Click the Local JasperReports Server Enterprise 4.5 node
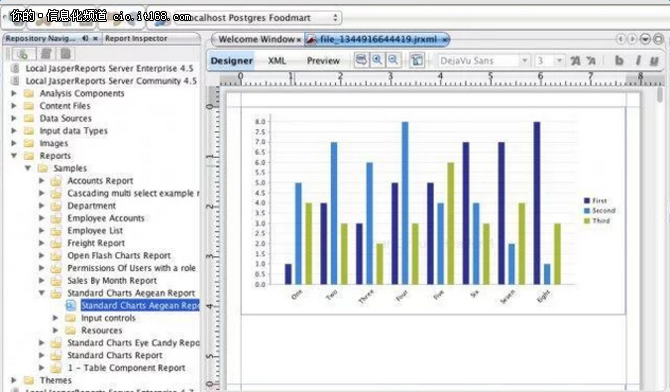 pyautogui.click(x=109, y=68)
